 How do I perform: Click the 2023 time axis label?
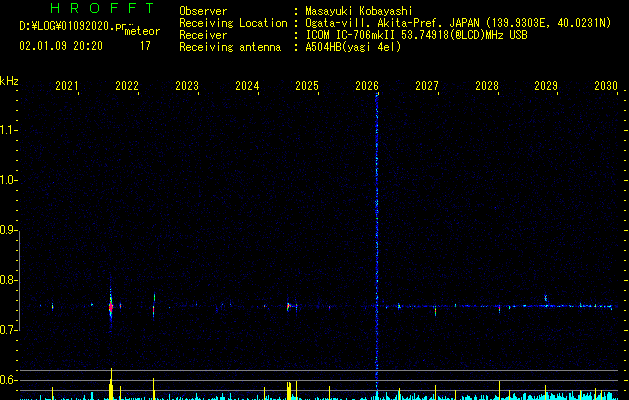coord(187,86)
